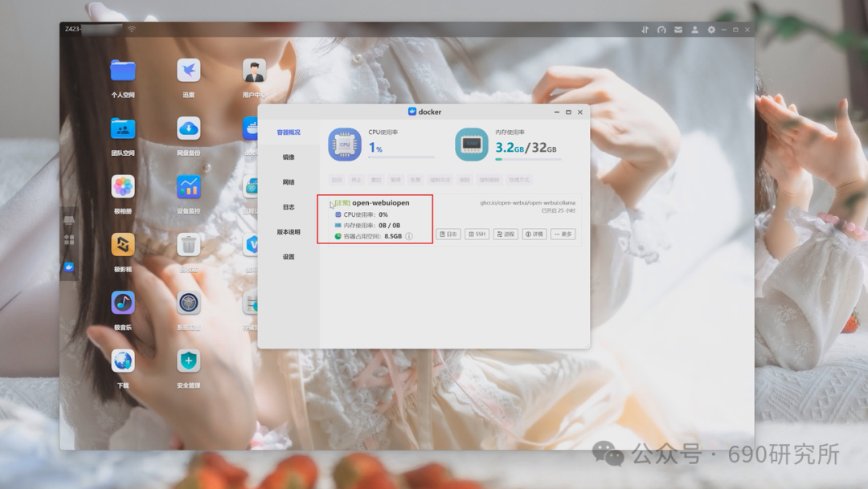This screenshot has height=489, width=868.
Task: Open the 团队空间 folder icon
Action: pyautogui.click(x=123, y=129)
